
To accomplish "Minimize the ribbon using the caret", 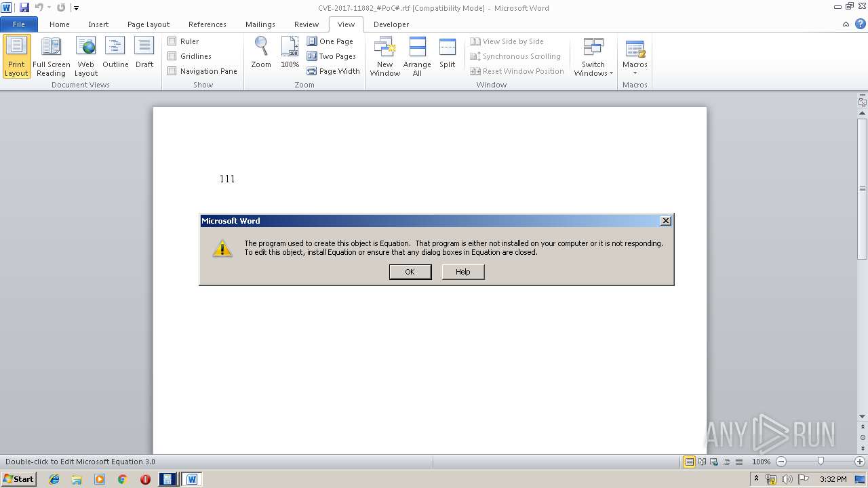I will [x=846, y=24].
